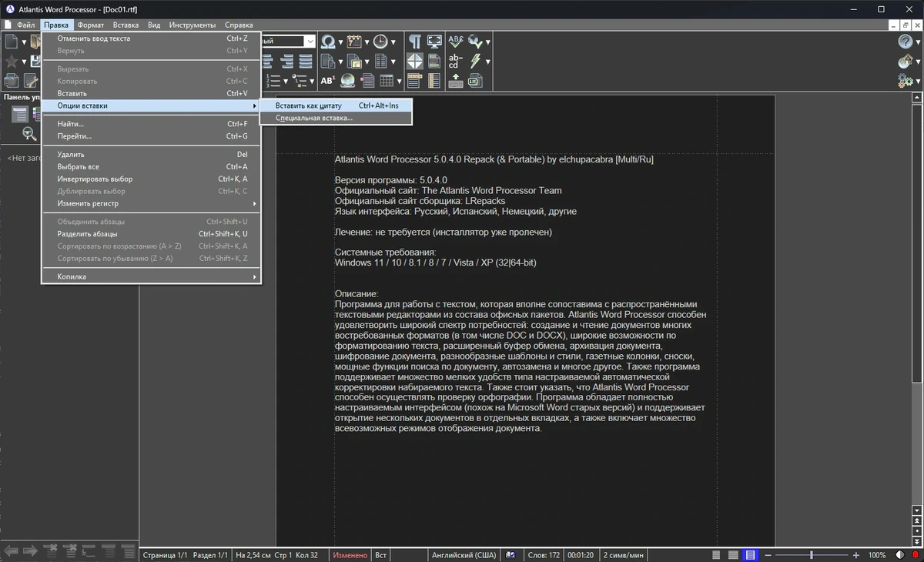Toggle Вст insert mode in status bar

pos(380,555)
